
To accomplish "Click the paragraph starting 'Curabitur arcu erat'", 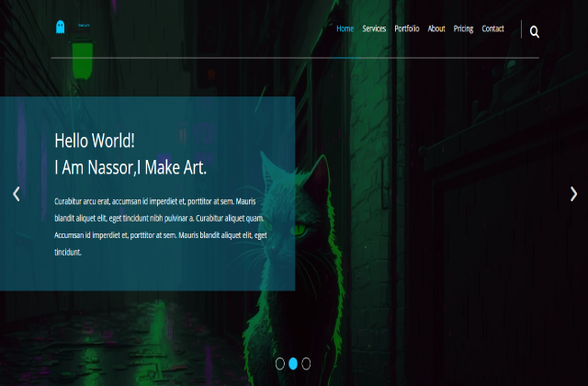I will (x=161, y=227).
